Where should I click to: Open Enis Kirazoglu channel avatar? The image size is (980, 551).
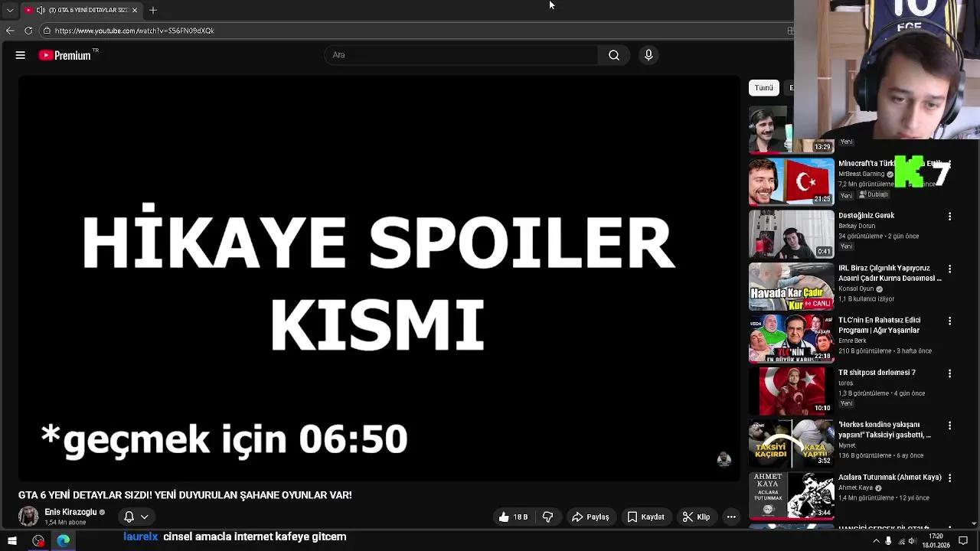click(28, 517)
